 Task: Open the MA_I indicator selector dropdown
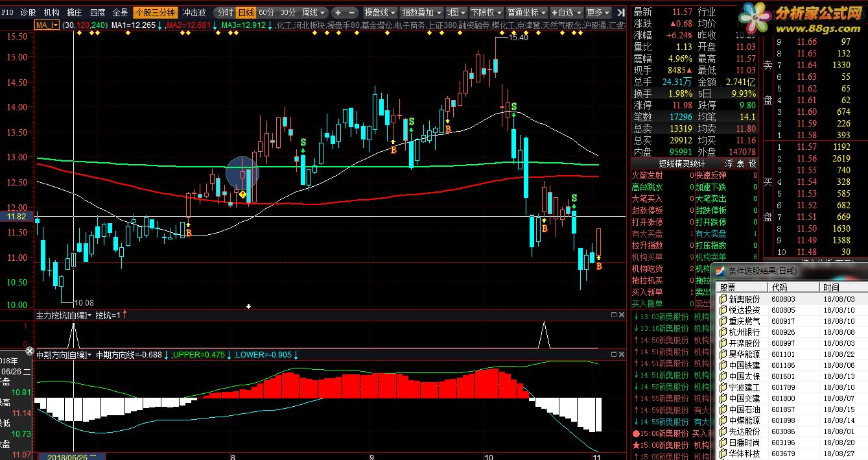[47, 25]
